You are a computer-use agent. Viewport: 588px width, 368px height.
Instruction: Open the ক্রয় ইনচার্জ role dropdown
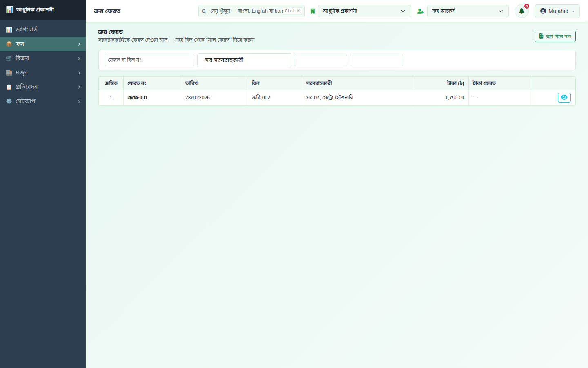[468, 11]
